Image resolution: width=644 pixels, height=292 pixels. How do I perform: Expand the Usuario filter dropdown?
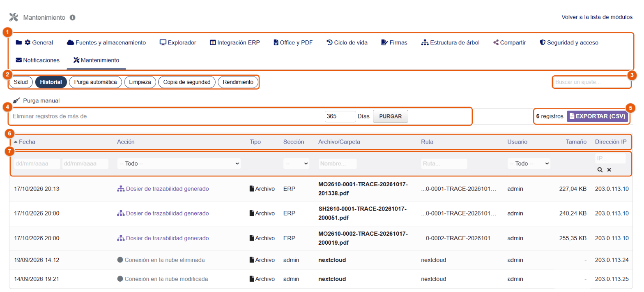(x=529, y=164)
